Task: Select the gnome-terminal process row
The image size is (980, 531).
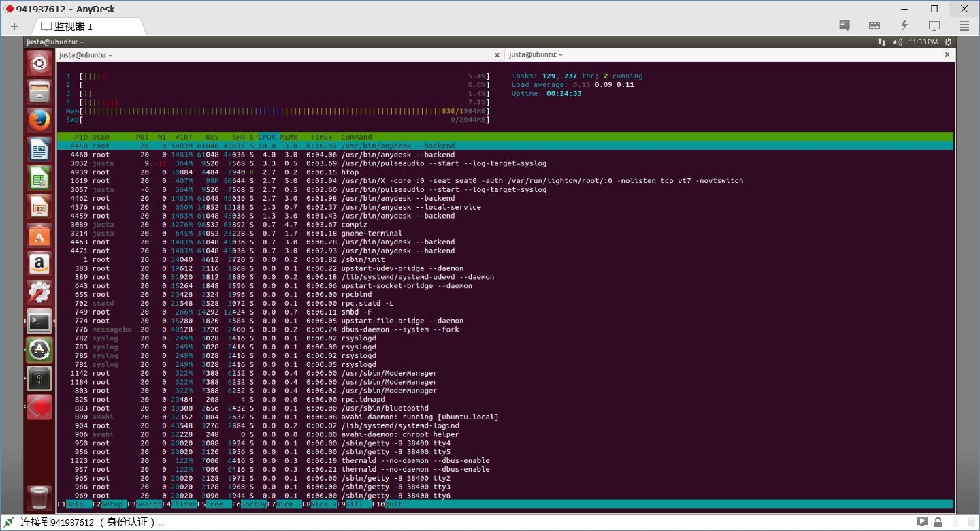Action: pyautogui.click(x=505, y=234)
